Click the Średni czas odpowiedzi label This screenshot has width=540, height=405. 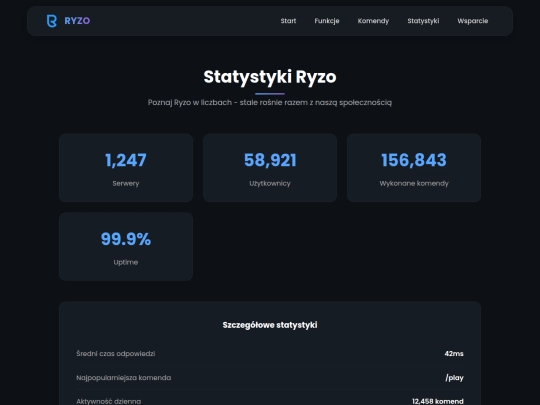(x=116, y=354)
